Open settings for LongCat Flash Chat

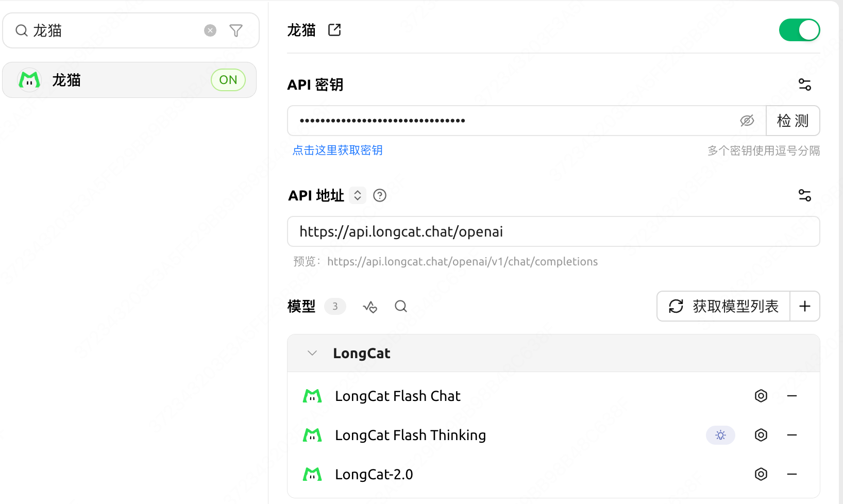[761, 396]
